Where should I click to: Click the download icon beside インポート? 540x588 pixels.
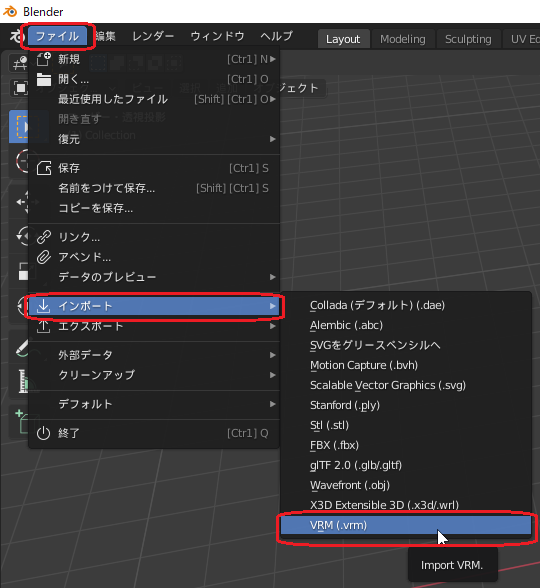(x=44, y=306)
